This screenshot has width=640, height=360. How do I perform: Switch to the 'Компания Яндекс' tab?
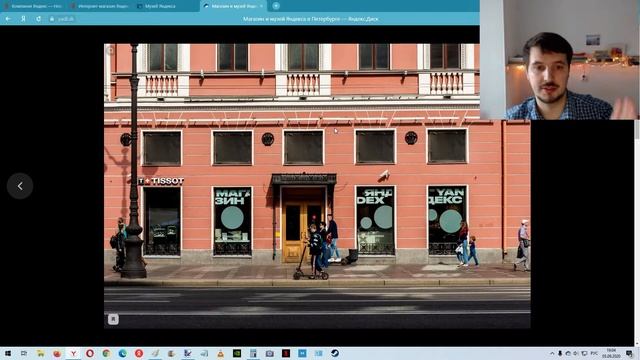33,6
